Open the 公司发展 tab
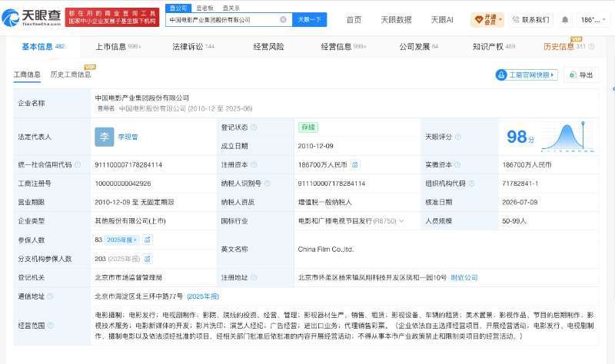615x364 pixels. [x=418, y=47]
